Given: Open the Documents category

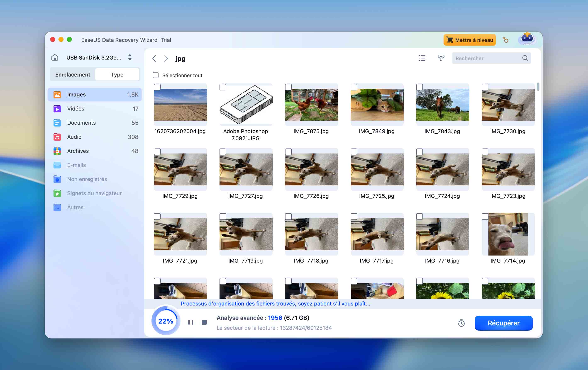Looking at the screenshot, I should [81, 123].
